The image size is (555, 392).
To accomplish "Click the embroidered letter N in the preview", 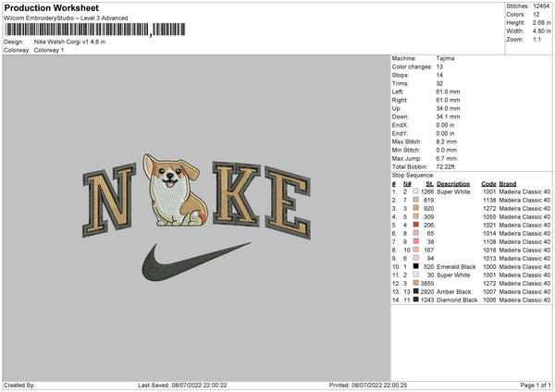I will coord(109,200).
